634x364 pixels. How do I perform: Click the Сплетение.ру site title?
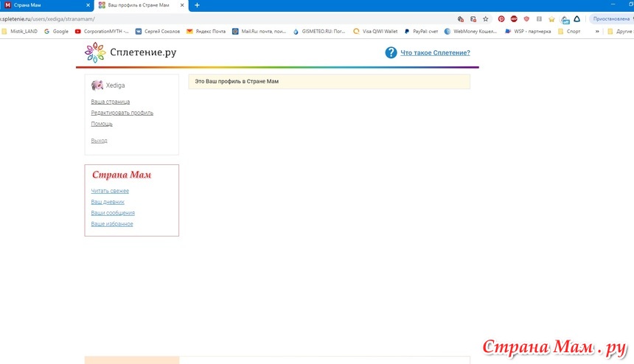coord(143,52)
